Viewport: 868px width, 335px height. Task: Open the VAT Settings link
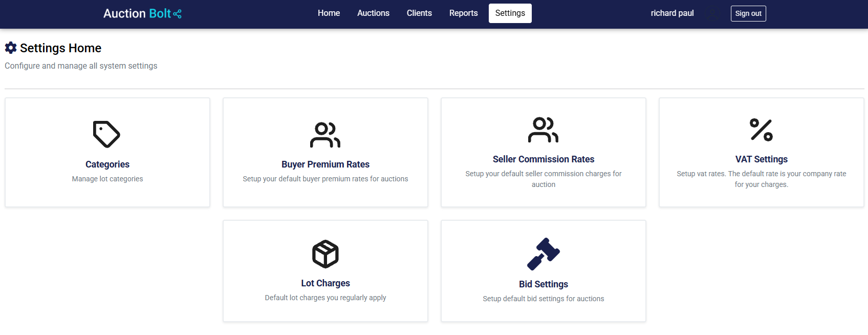[762, 159]
